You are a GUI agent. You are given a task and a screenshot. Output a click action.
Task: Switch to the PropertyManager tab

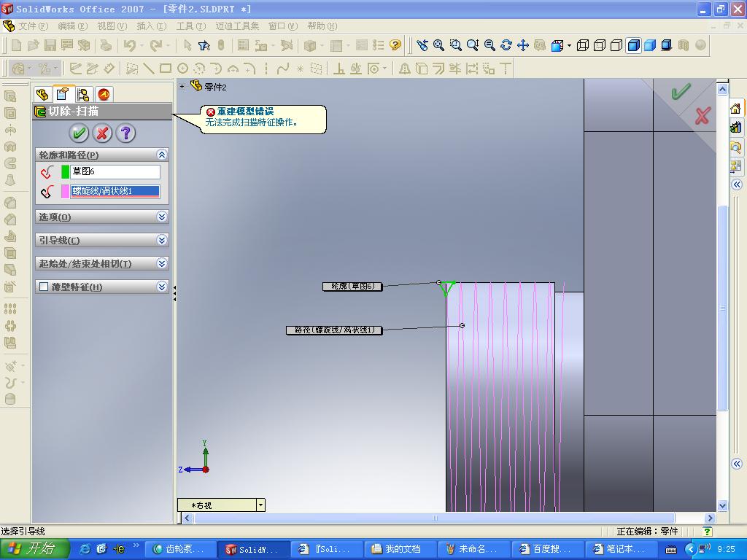tap(63, 94)
